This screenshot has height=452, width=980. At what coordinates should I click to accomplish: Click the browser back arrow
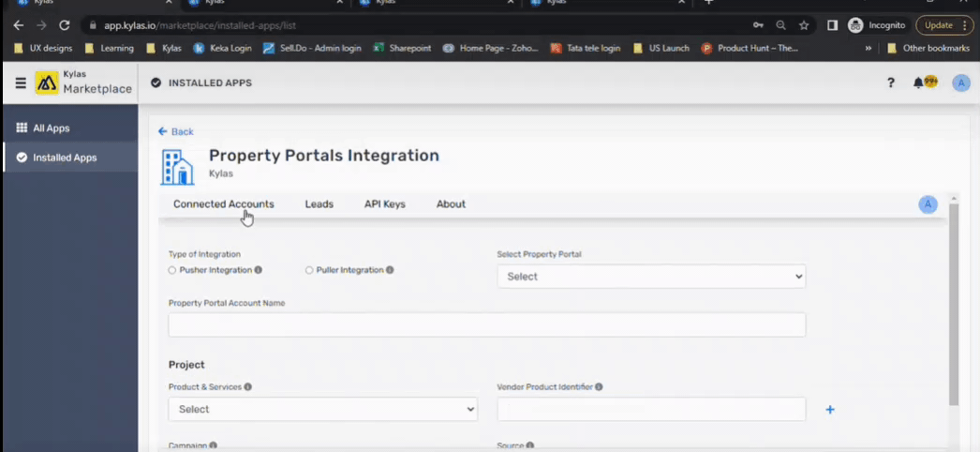tap(18, 25)
